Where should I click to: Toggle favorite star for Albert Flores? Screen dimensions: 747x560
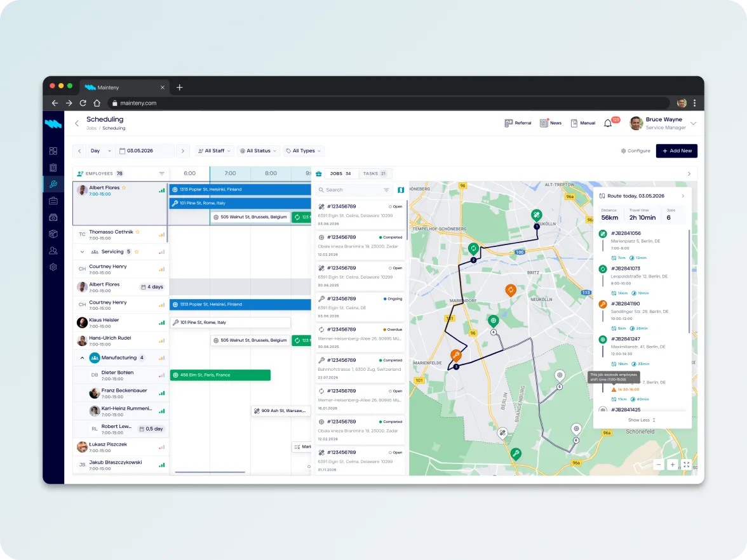[x=124, y=188]
